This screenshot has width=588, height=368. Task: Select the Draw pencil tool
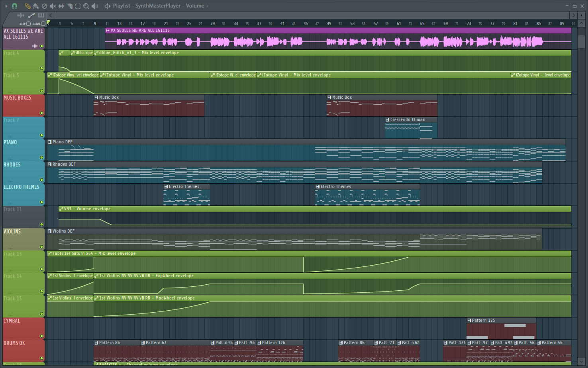(27, 6)
